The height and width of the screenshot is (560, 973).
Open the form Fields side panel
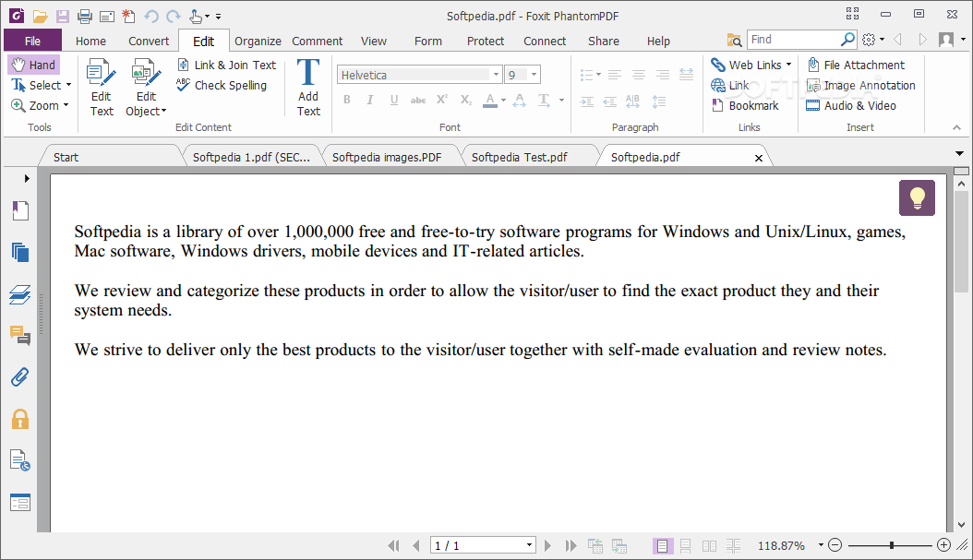pos(20,503)
